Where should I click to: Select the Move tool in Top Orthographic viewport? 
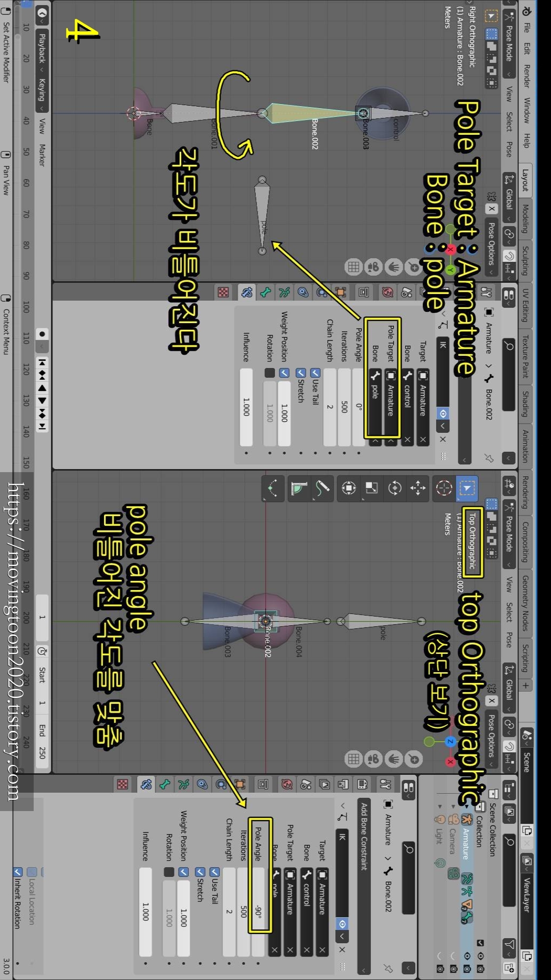pyautogui.click(x=418, y=488)
